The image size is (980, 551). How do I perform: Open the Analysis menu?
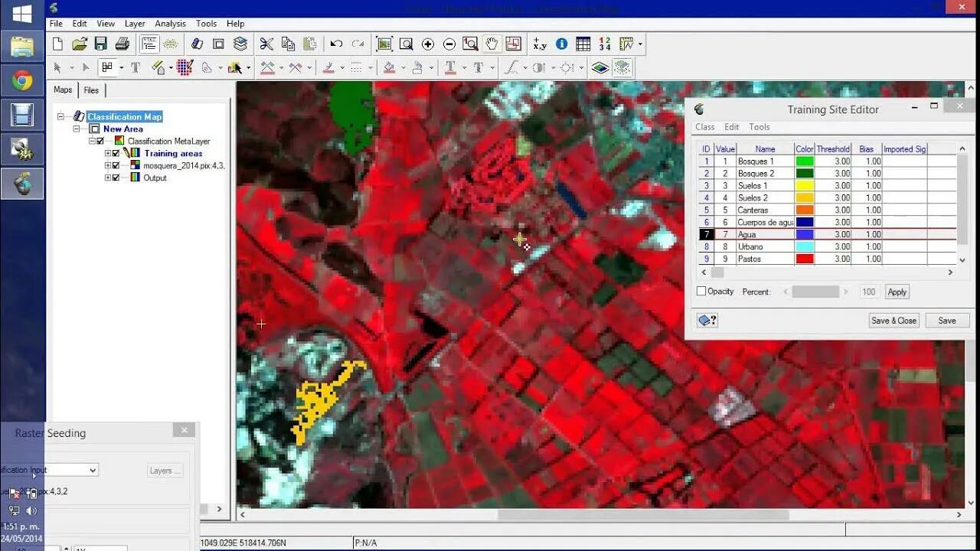click(x=170, y=24)
